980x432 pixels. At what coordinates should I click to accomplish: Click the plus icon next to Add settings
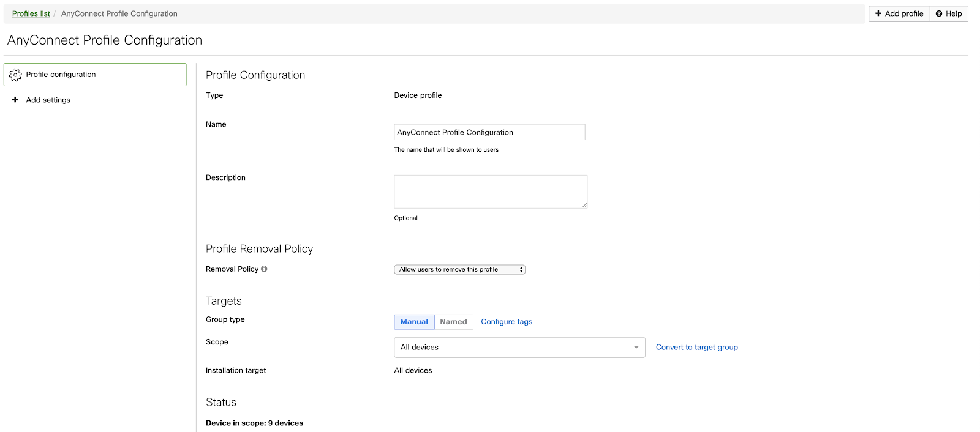[x=15, y=100]
